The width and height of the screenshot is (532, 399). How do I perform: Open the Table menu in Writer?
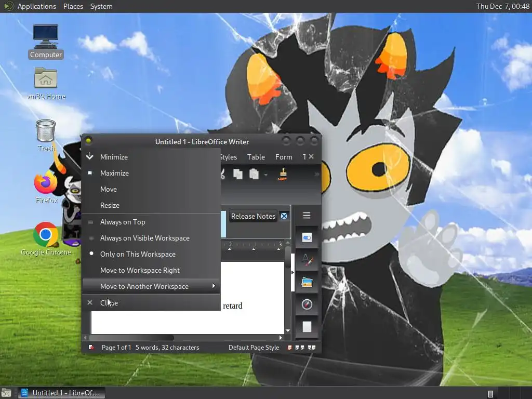256,157
